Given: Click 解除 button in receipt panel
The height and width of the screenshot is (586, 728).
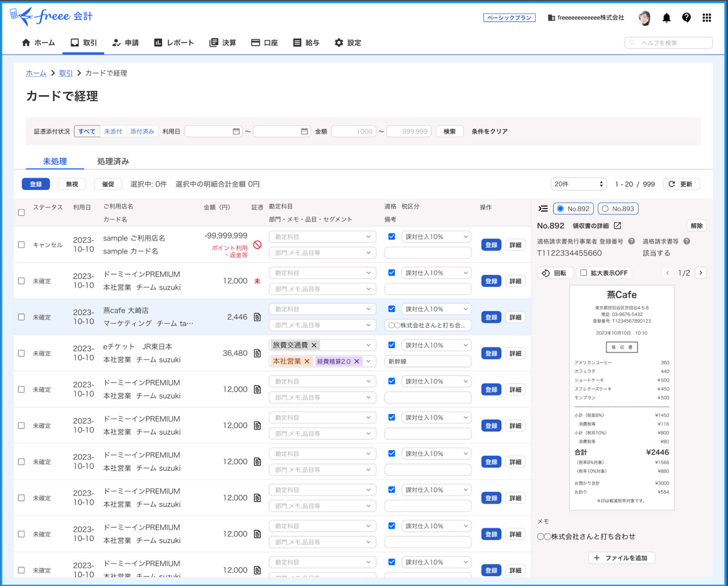Looking at the screenshot, I should click(x=697, y=226).
